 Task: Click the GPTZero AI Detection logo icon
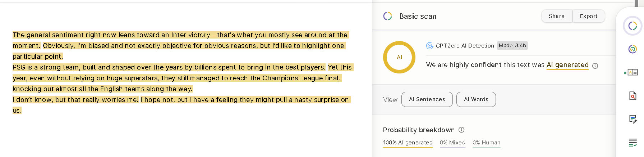click(x=429, y=46)
